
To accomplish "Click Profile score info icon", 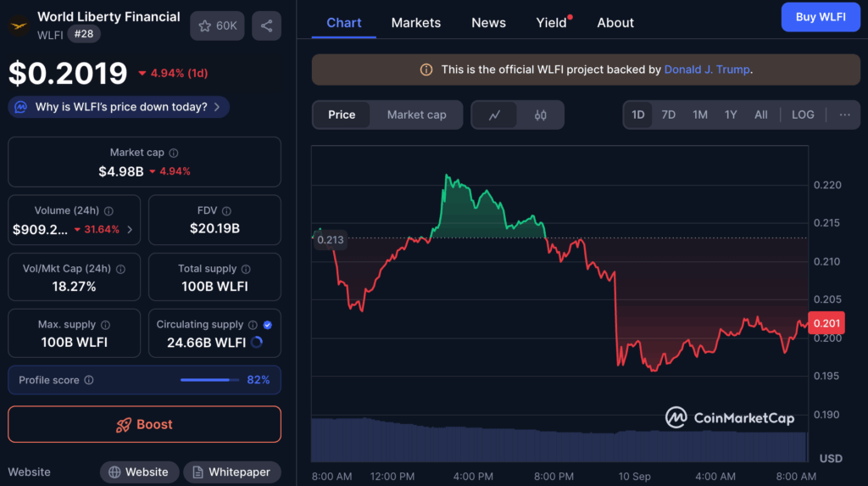I will coord(89,381).
